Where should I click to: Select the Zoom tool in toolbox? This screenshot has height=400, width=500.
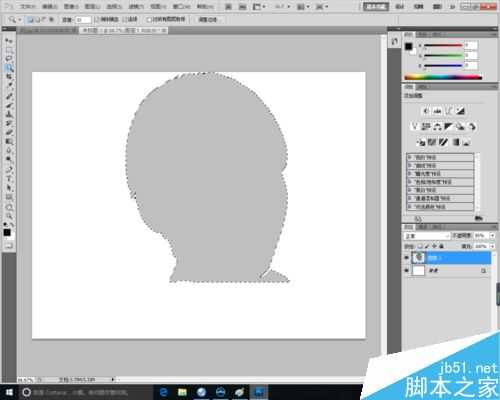click(9, 216)
